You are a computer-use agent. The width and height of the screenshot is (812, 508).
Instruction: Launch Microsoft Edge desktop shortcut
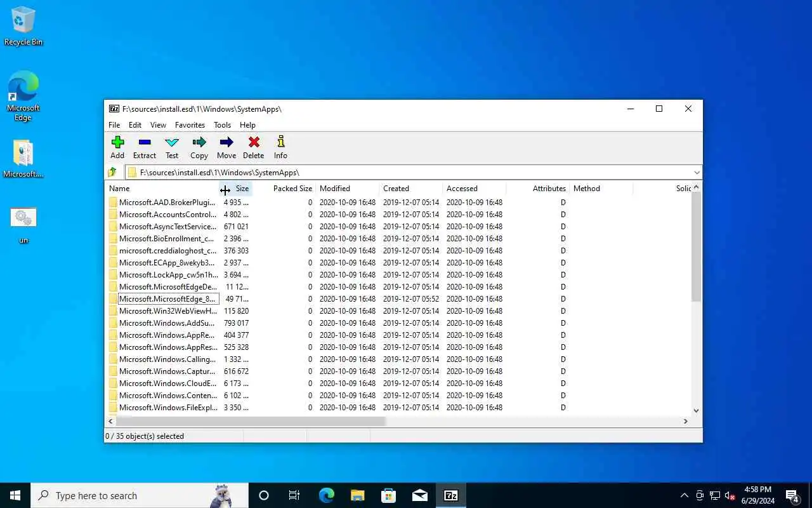pyautogui.click(x=23, y=96)
